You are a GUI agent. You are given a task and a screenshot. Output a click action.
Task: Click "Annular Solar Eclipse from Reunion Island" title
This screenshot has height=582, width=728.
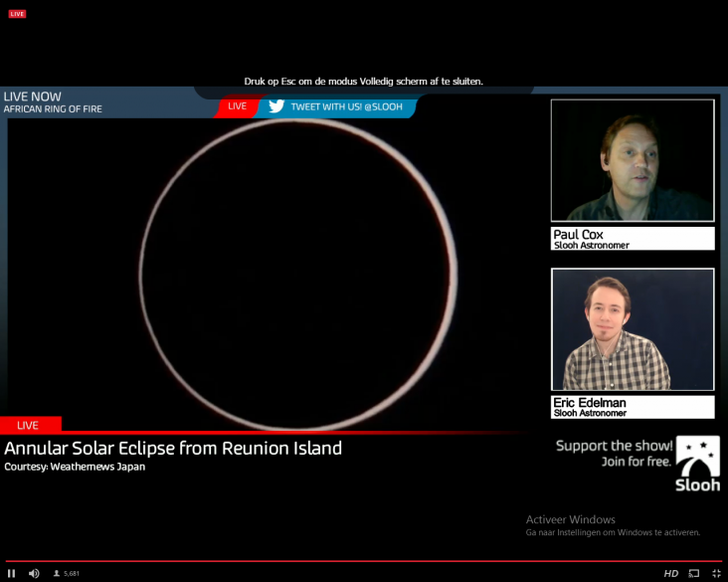pyautogui.click(x=173, y=449)
